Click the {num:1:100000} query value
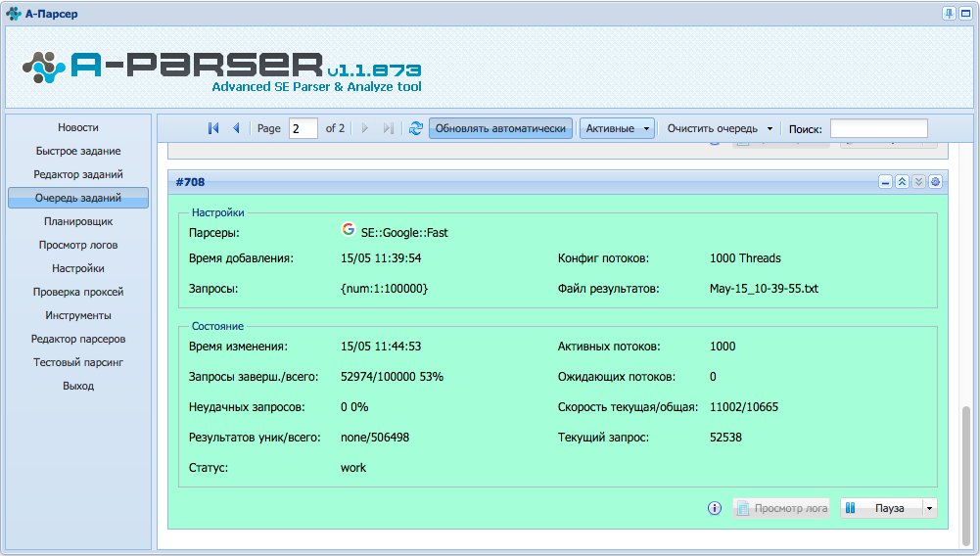This screenshot has height=556, width=980. click(385, 289)
